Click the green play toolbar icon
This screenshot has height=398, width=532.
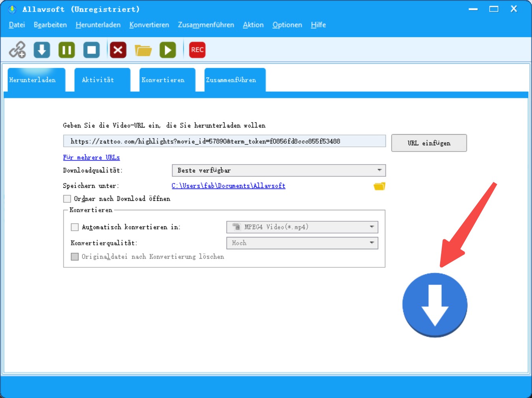pos(168,50)
